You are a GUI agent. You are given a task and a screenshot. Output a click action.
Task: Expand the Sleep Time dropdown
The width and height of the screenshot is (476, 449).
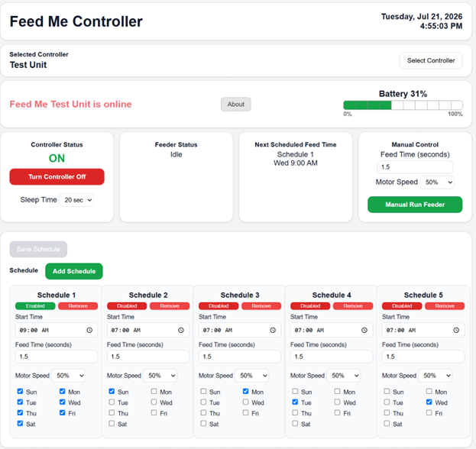click(76, 200)
